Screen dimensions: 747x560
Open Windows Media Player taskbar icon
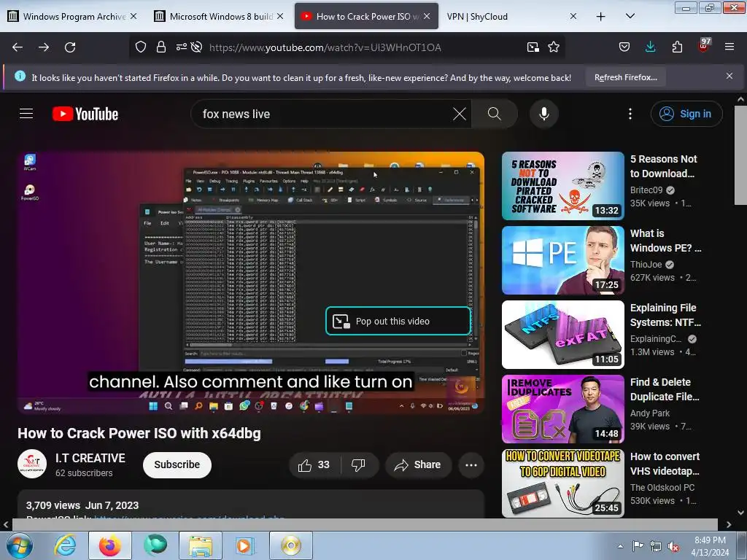(x=245, y=545)
